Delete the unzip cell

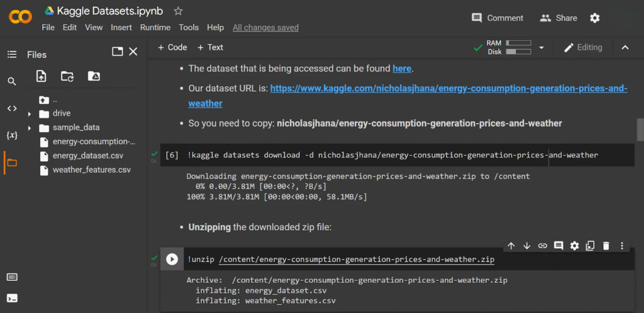point(606,246)
